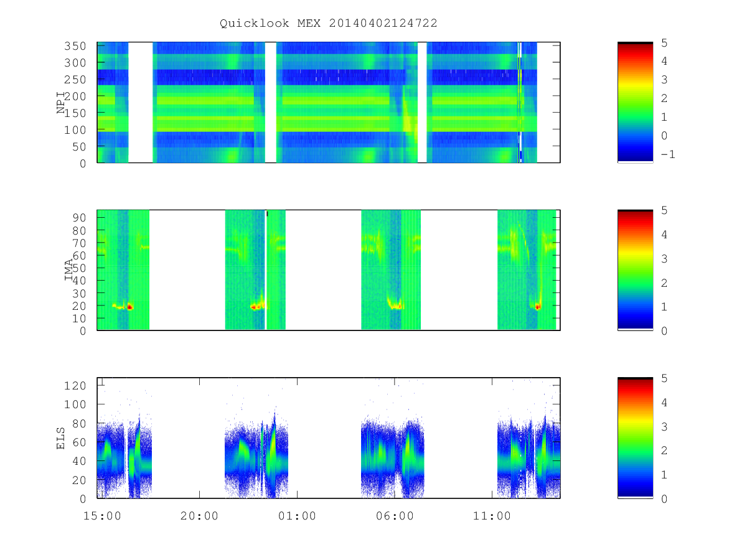The height and width of the screenshot is (560, 747).
Task: Click the plot title Quicklook MEX 20140402124722
Action: pos(328,23)
